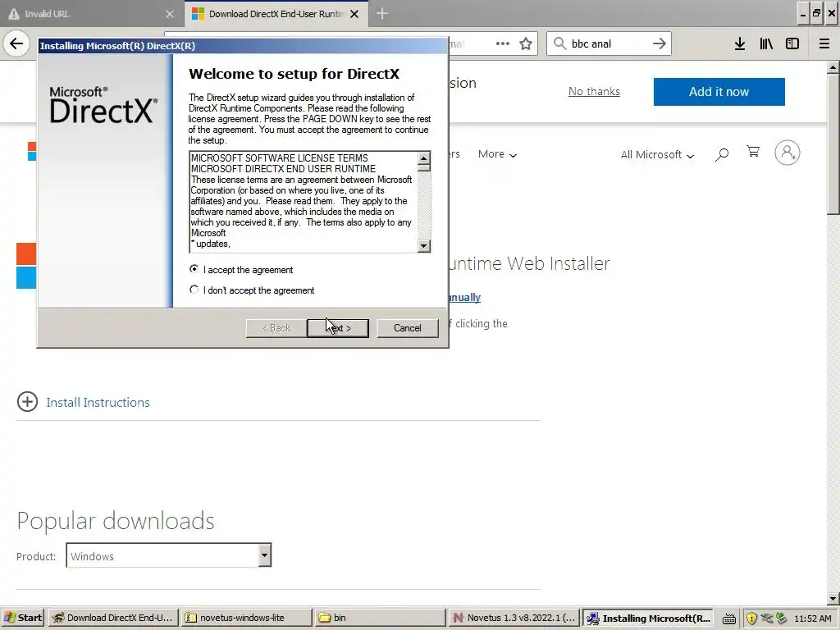Image resolution: width=840 pixels, height=630 pixels.
Task: Toggle the browser sidebar icon
Action: [x=792, y=43]
